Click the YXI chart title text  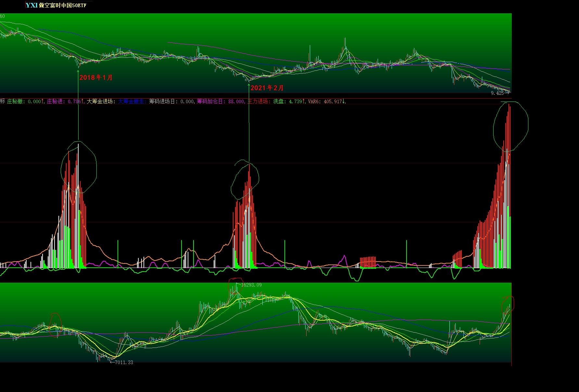click(x=32, y=5)
